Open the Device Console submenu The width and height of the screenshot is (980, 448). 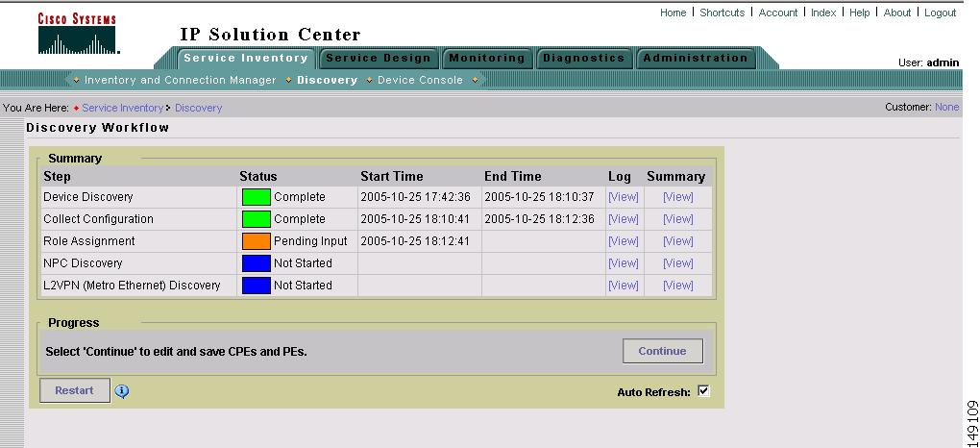tap(420, 80)
